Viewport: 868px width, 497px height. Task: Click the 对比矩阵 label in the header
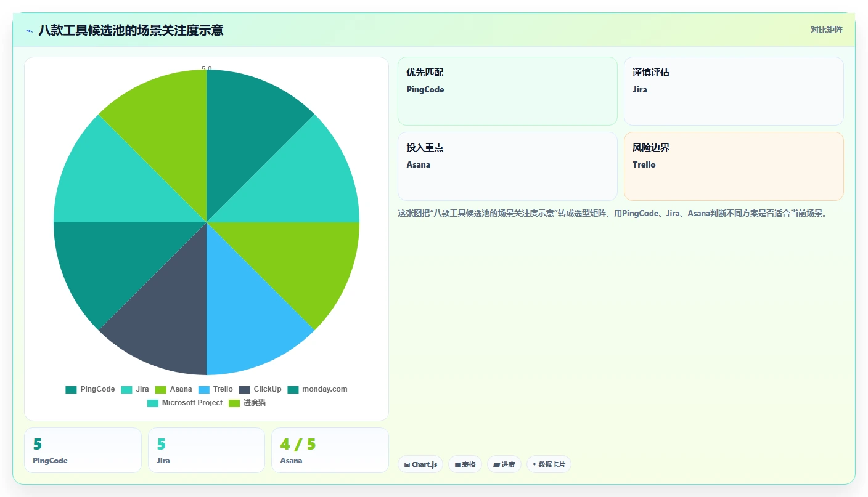[826, 30]
